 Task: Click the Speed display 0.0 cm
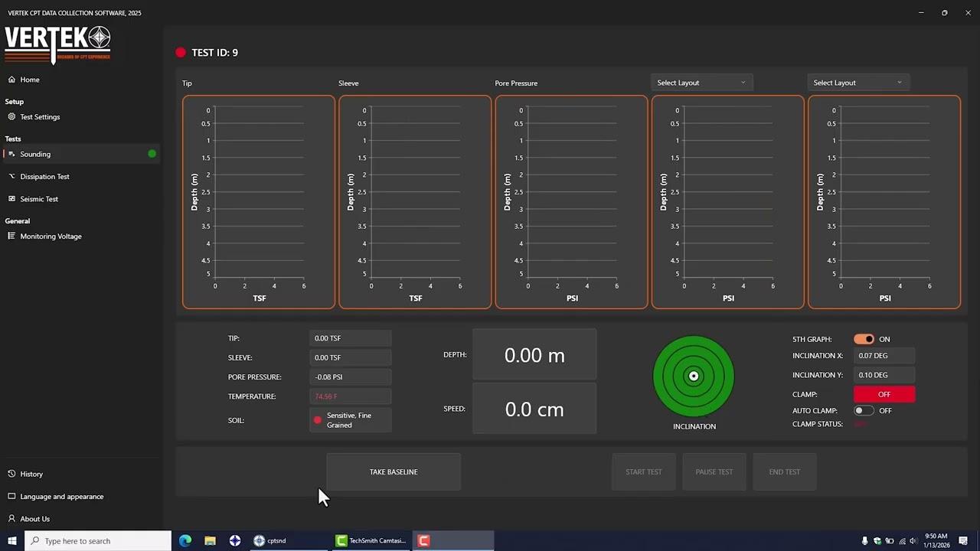[x=534, y=409]
